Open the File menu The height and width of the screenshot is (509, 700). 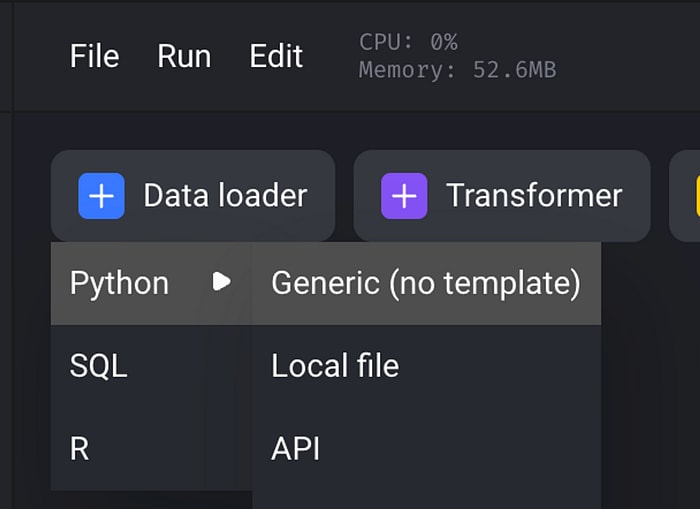point(94,56)
